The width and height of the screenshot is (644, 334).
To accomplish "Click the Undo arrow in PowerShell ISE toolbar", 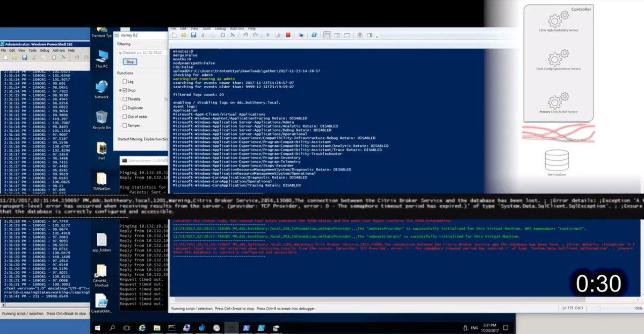I will click(245, 35).
